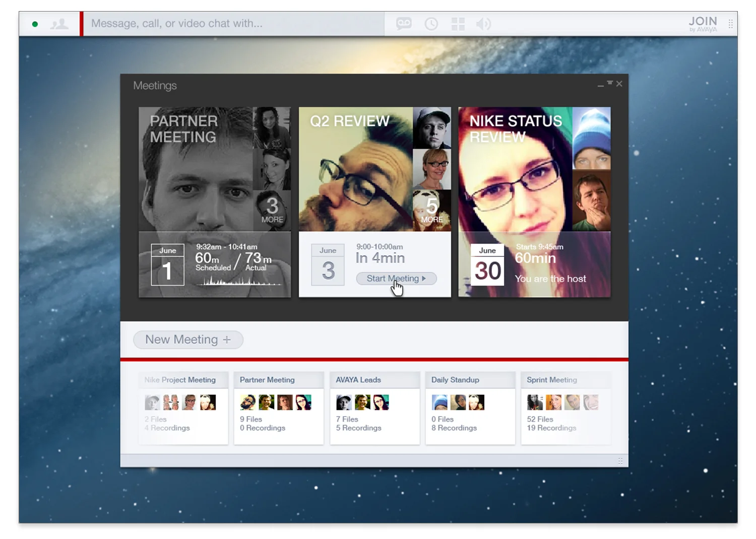The image size is (756, 539).
Task: Select second woman avatar in Partner Meeting card
Action: 272,169
